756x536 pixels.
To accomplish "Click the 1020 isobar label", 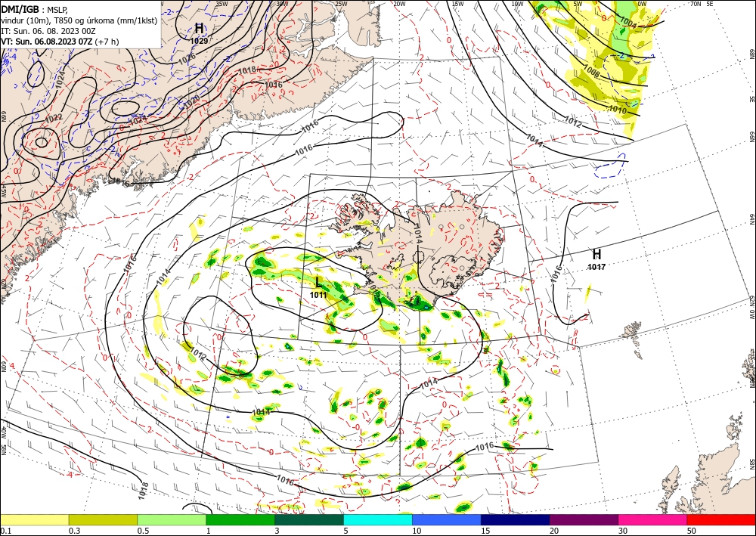I will (x=191, y=101).
